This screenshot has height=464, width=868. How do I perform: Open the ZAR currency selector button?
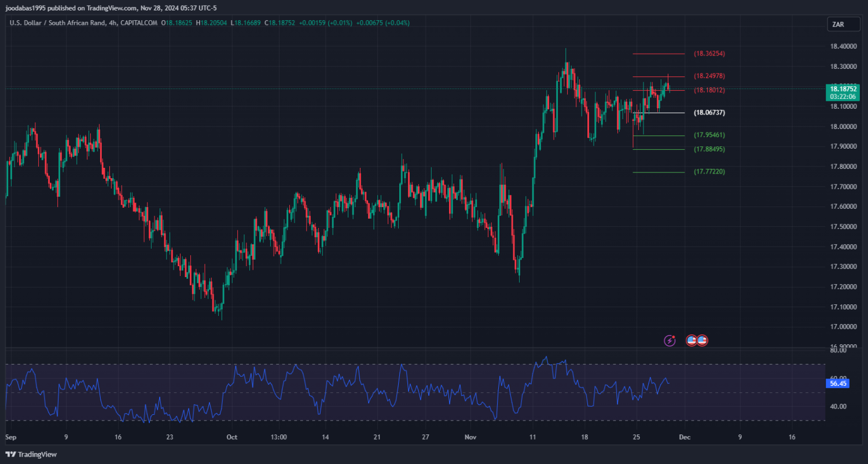click(x=837, y=24)
